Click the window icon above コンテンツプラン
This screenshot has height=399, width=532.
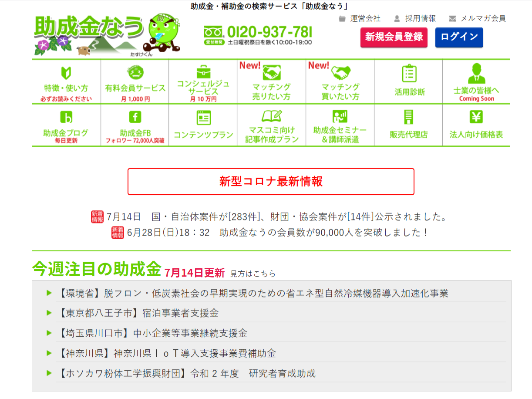203,118
